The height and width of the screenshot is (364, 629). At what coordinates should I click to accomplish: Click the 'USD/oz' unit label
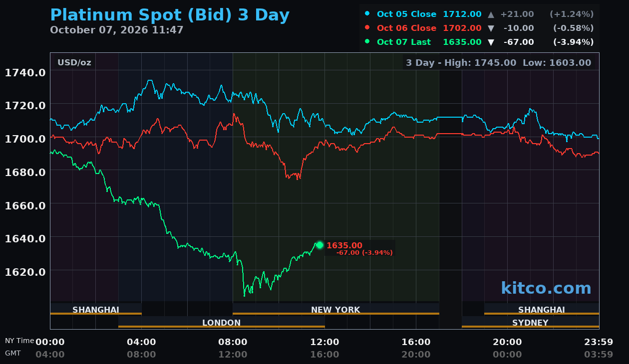(x=74, y=62)
